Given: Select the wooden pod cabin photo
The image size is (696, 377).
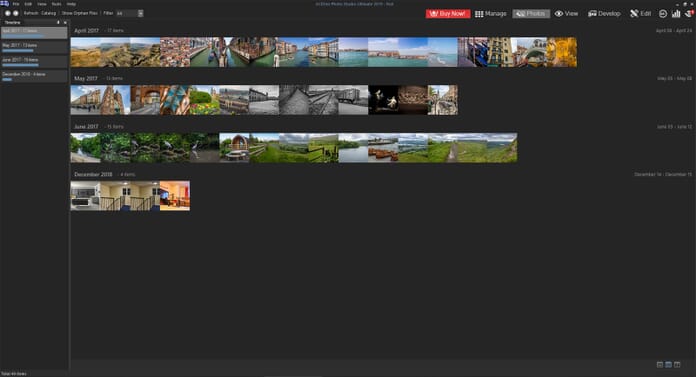Looking at the screenshot, I should click(x=234, y=148).
